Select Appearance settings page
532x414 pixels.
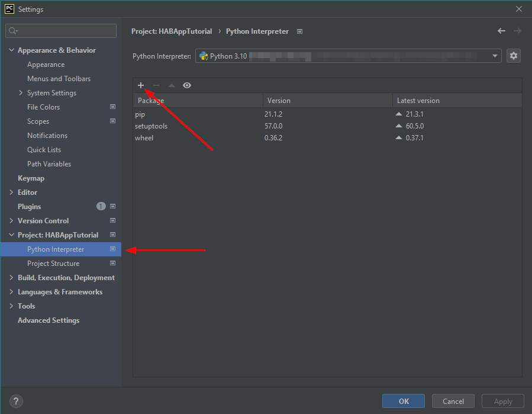point(46,65)
